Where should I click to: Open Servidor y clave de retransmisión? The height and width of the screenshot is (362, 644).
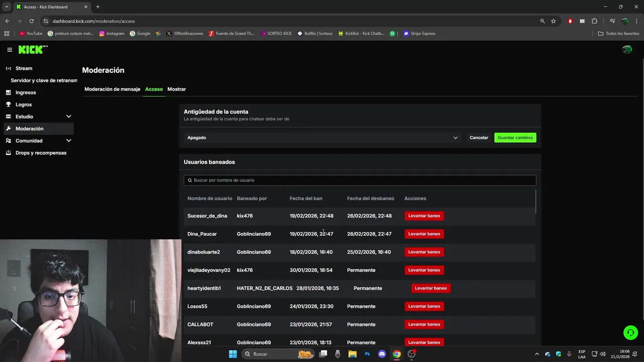[44, 80]
